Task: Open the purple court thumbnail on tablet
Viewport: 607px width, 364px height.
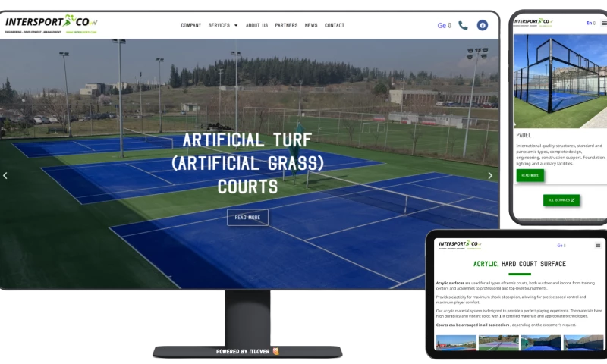Action: pos(498,343)
